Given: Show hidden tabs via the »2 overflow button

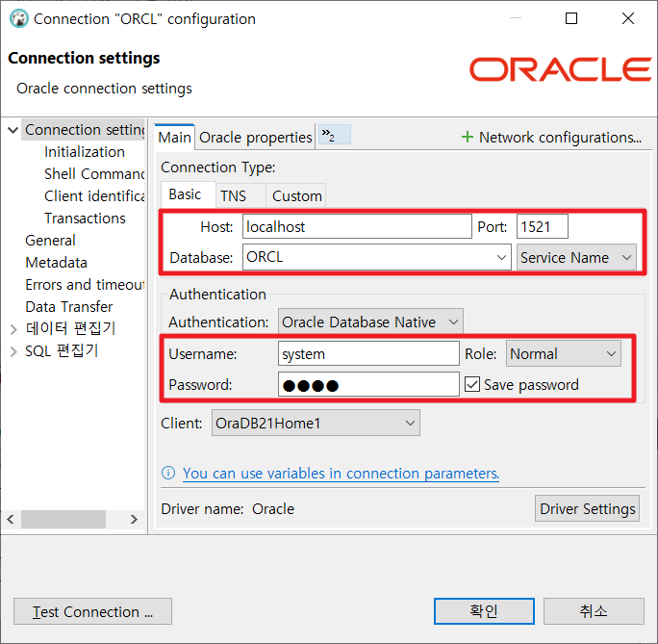Looking at the screenshot, I should point(334,135).
